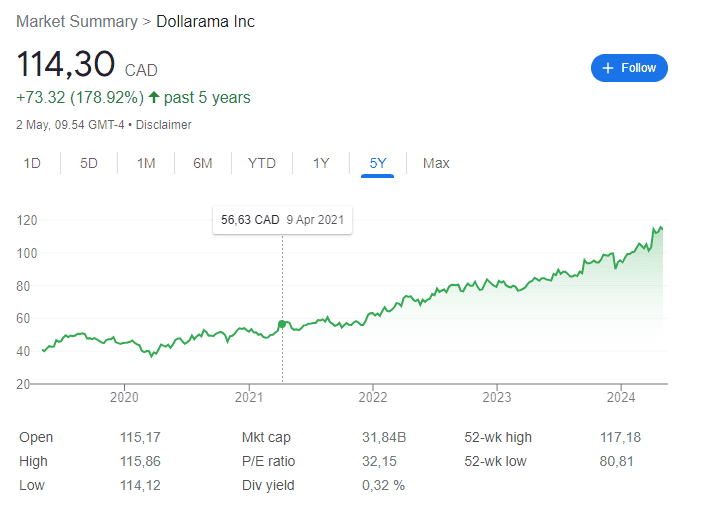Viewport: 708px width, 507px height.
Task: Click the P/E ratio label
Action: click(268, 461)
